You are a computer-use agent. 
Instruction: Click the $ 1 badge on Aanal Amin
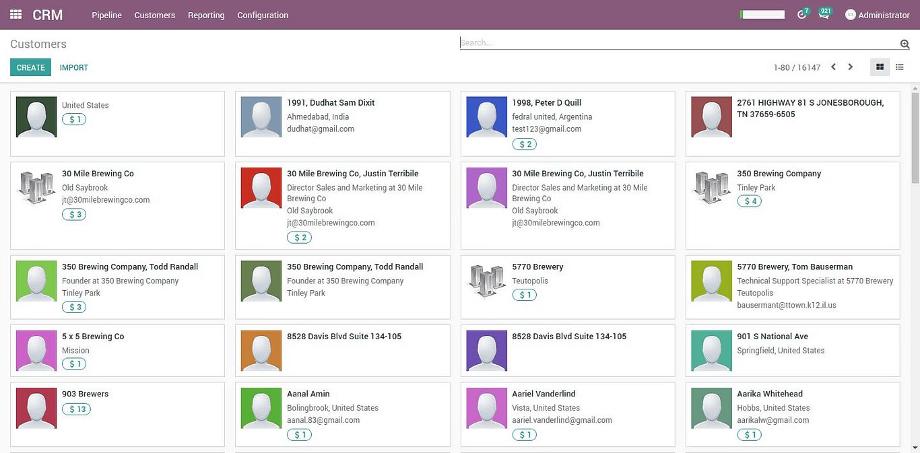(x=299, y=435)
